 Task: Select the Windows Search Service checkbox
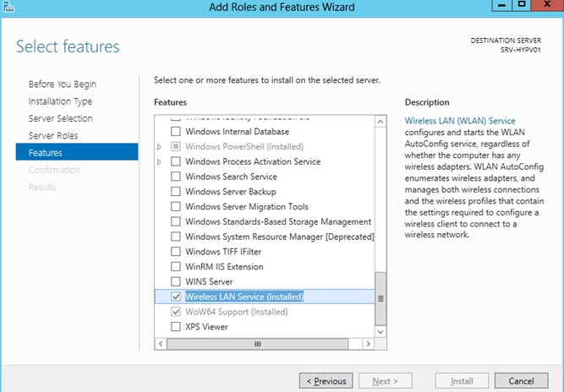point(176,177)
